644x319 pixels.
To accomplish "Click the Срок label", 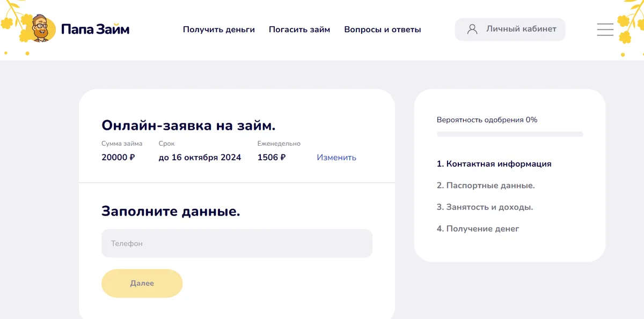I will point(166,144).
